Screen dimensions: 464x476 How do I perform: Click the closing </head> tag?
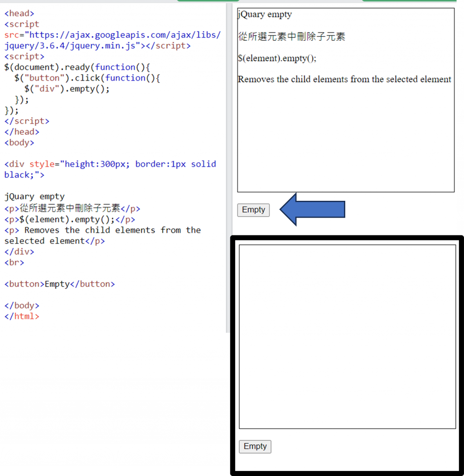tap(22, 132)
